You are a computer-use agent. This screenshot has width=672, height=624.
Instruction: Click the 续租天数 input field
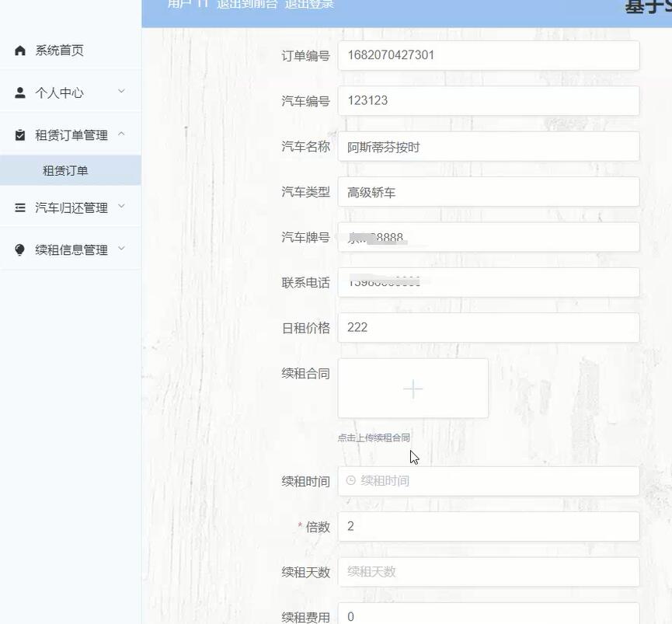click(x=488, y=572)
